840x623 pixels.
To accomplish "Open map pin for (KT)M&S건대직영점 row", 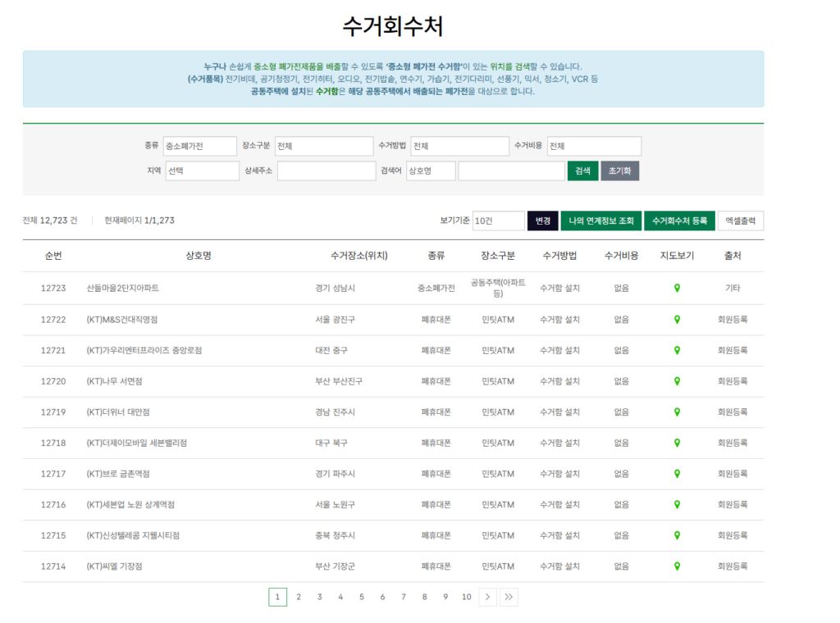I will click(677, 320).
